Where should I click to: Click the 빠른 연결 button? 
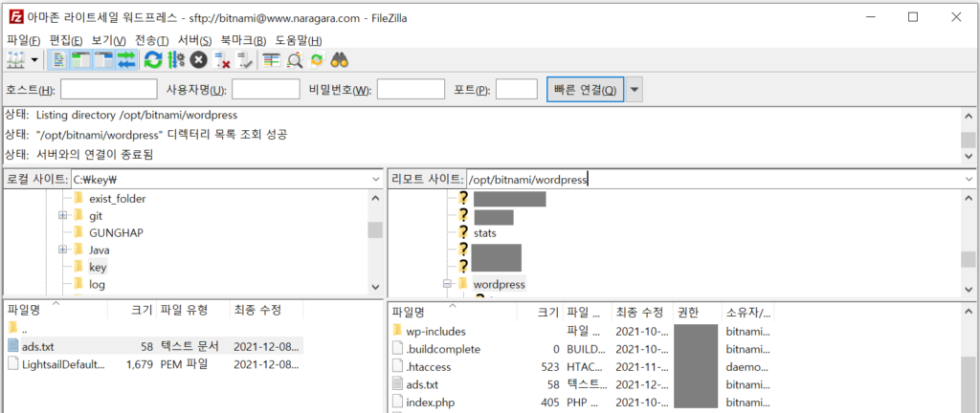pos(585,90)
